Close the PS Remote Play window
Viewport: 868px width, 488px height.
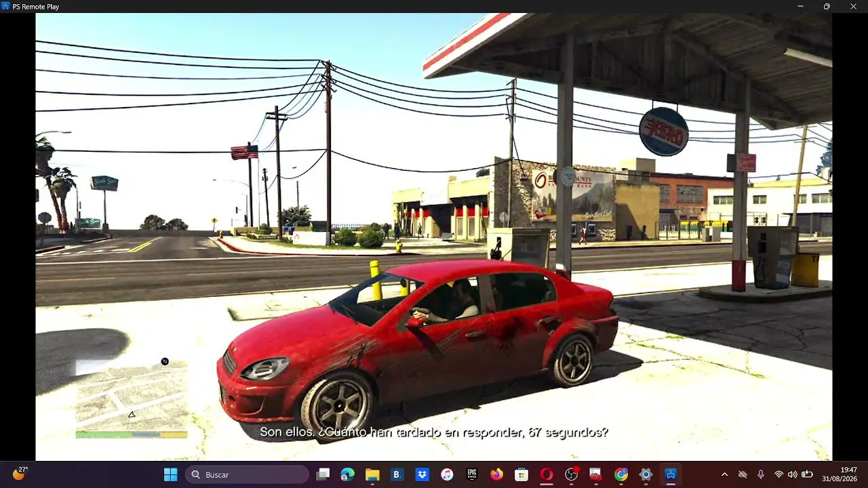click(853, 6)
